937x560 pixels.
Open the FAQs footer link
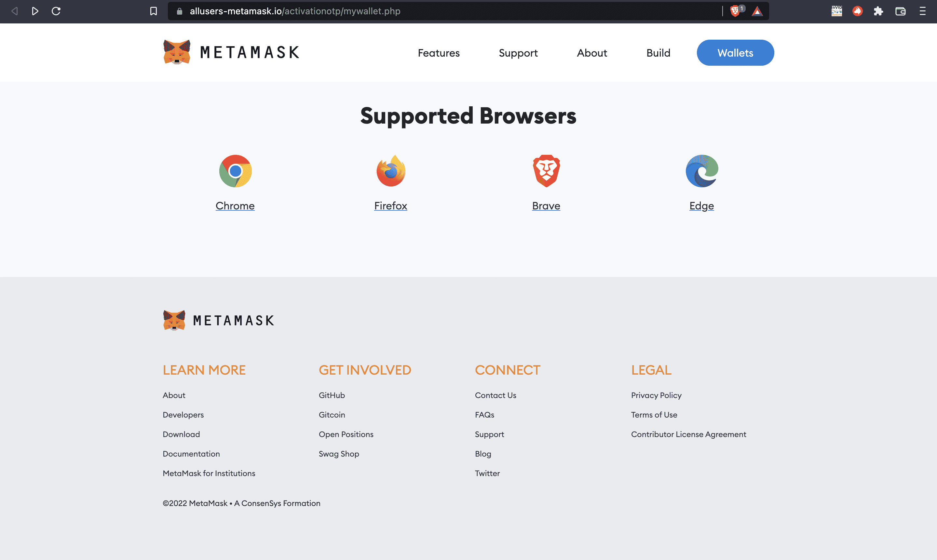[484, 415]
